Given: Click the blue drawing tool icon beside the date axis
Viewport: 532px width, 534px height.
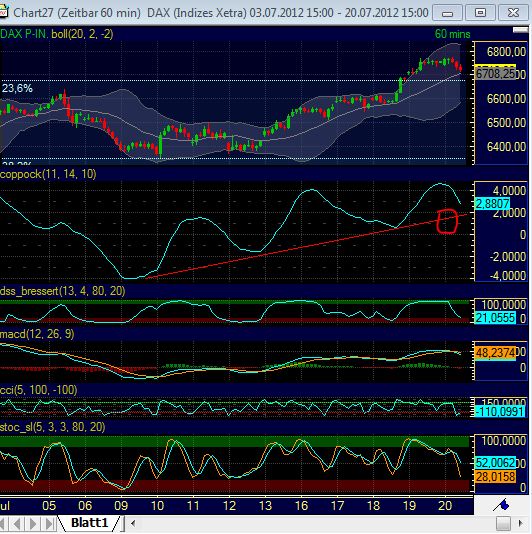Looking at the screenshot, I should [x=501, y=505].
